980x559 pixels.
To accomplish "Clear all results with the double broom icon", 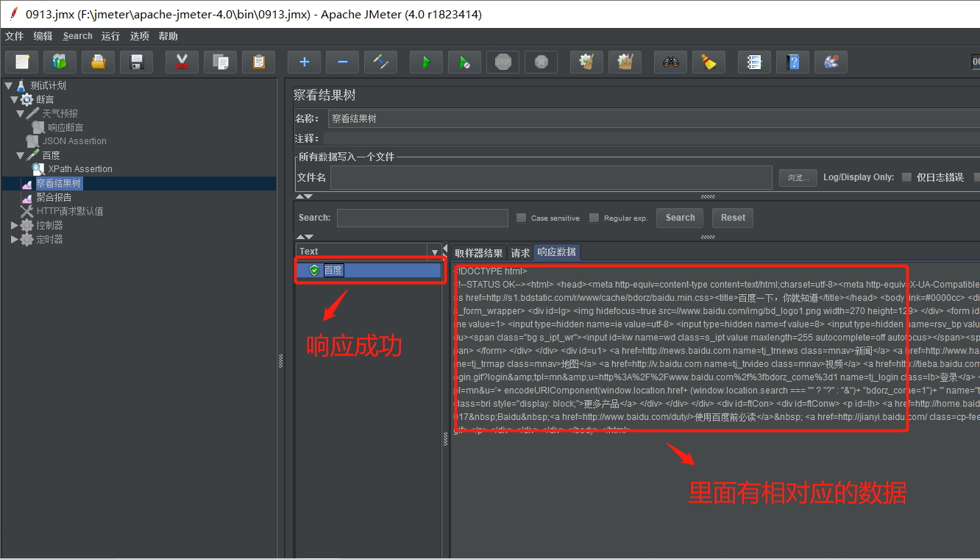I will point(625,62).
